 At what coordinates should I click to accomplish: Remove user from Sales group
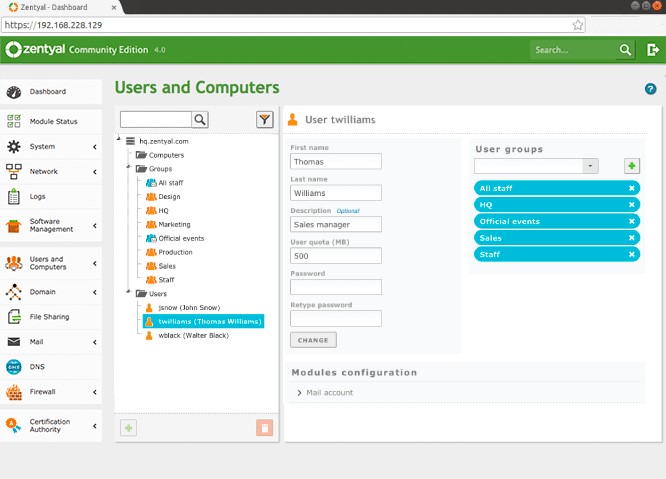[631, 238]
